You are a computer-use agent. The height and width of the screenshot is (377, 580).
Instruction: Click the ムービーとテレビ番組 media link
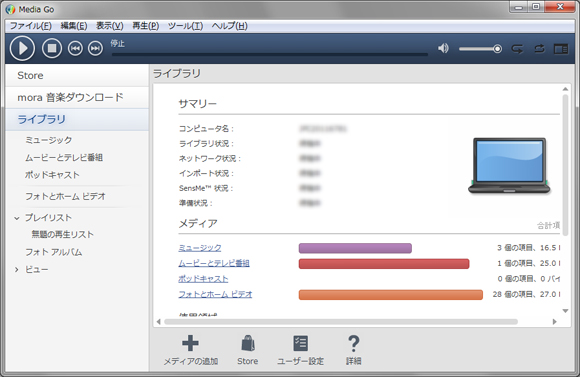[x=214, y=263]
